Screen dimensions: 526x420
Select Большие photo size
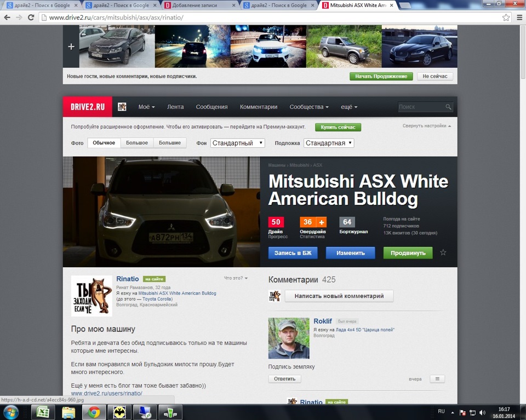pos(170,143)
